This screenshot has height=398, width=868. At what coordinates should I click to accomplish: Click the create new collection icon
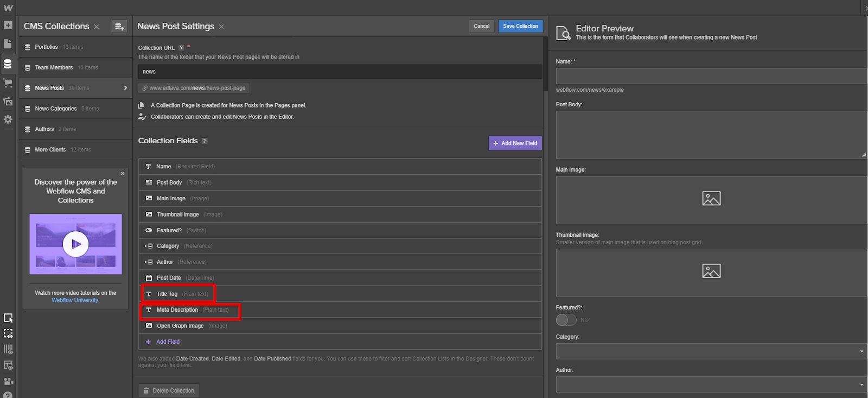click(x=119, y=27)
